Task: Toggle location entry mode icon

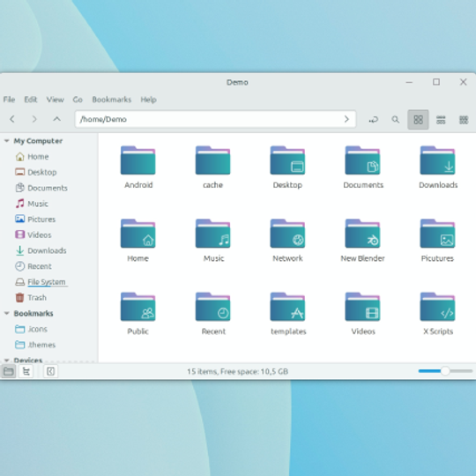Action: coord(373,120)
